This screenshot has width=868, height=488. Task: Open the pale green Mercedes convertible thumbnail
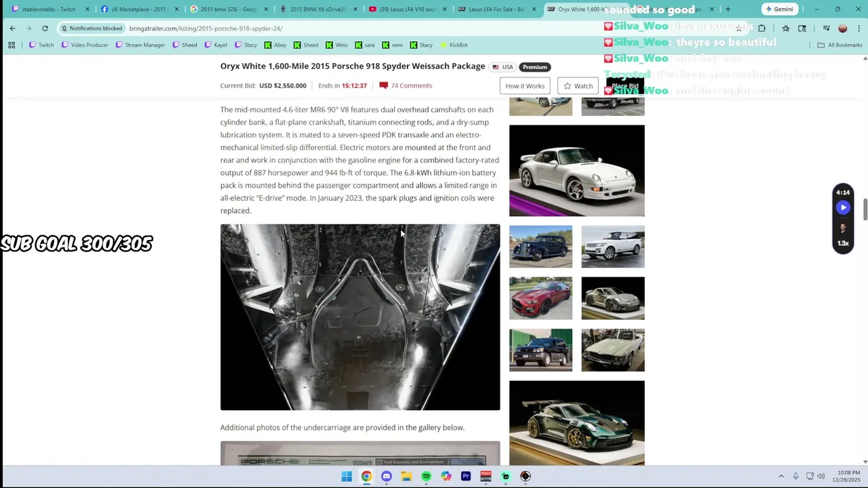click(x=613, y=350)
